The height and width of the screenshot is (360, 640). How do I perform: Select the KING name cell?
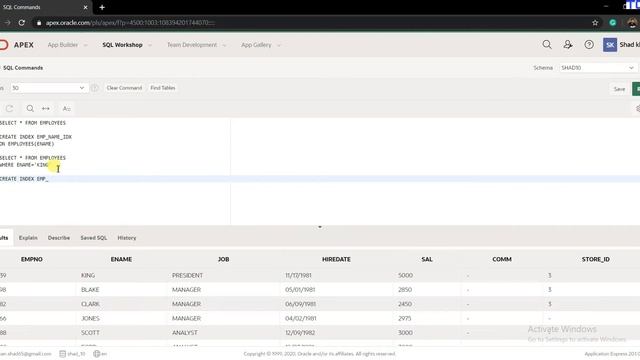click(88, 276)
